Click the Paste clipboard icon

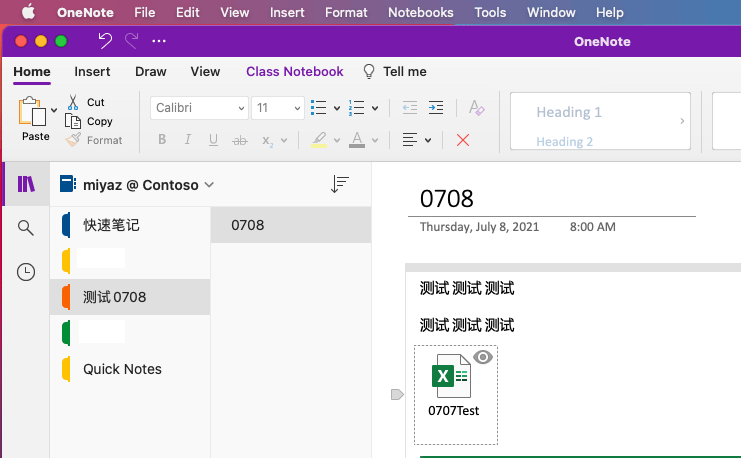(32, 112)
